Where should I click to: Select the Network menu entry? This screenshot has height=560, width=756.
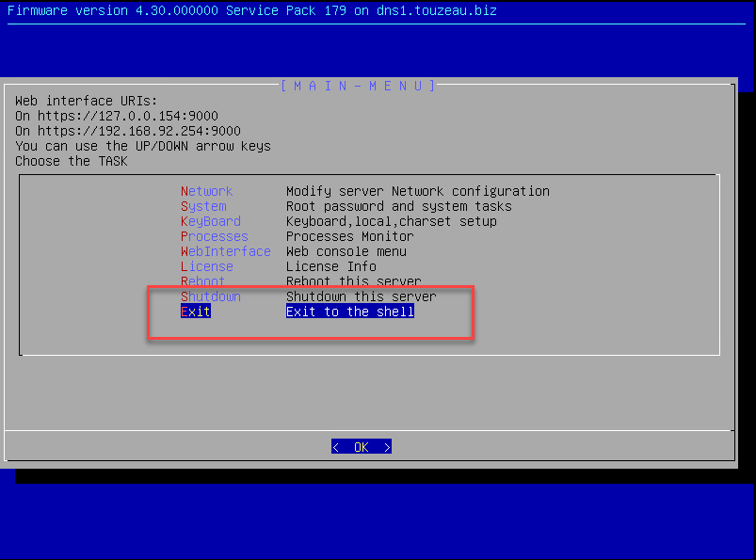(206, 191)
